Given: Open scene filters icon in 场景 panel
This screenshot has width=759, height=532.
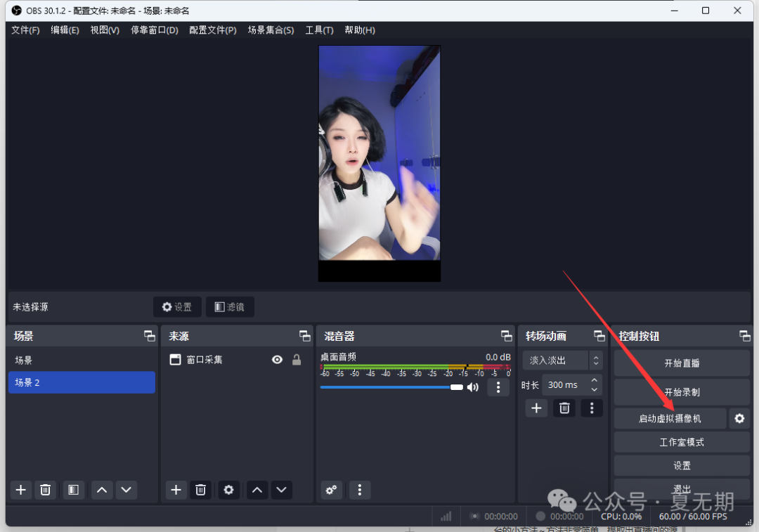Looking at the screenshot, I should point(73,490).
